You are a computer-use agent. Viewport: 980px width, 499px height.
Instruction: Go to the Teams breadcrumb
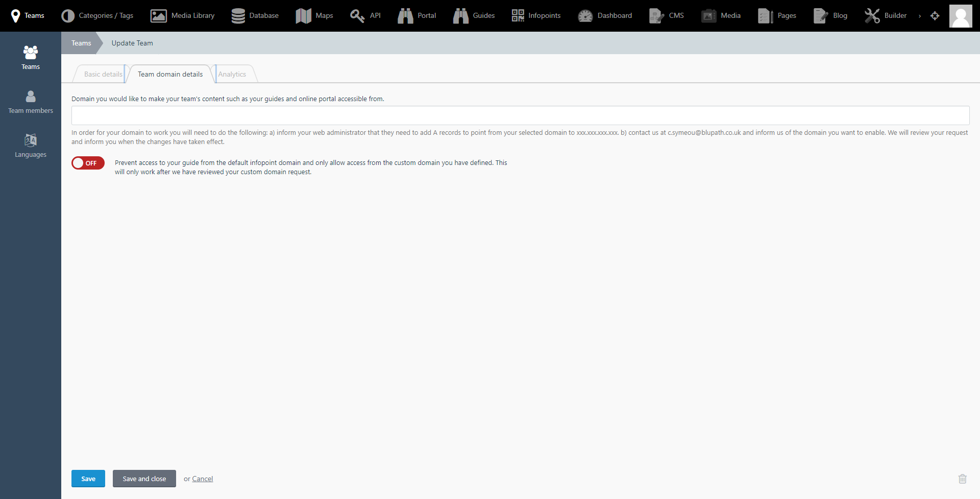tap(81, 43)
